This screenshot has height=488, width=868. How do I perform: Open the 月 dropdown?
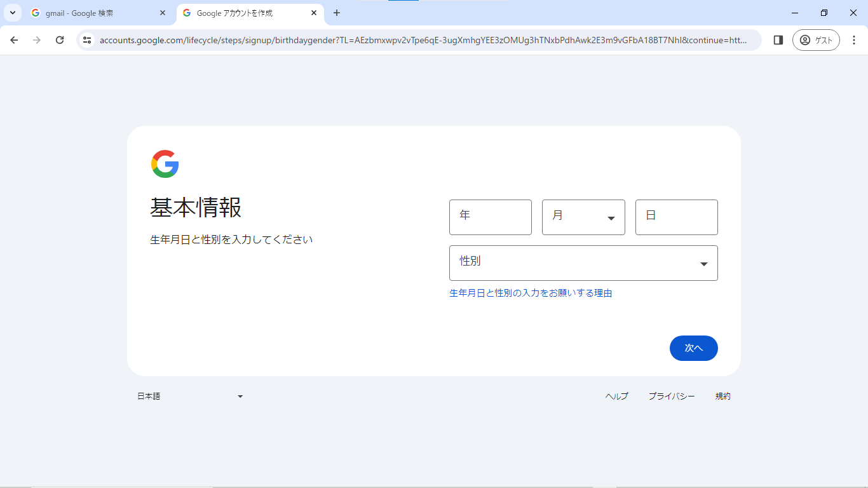(583, 217)
